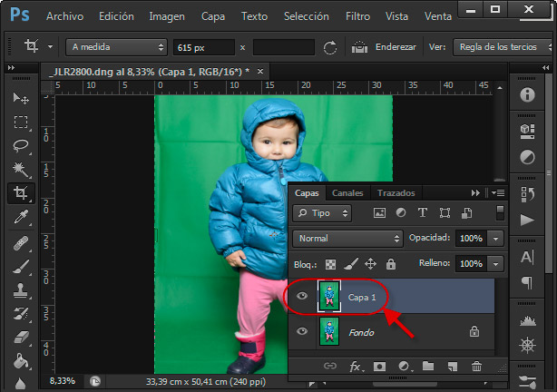Open the Navigator wheel panel icon
557x392 pixels.
point(527,345)
